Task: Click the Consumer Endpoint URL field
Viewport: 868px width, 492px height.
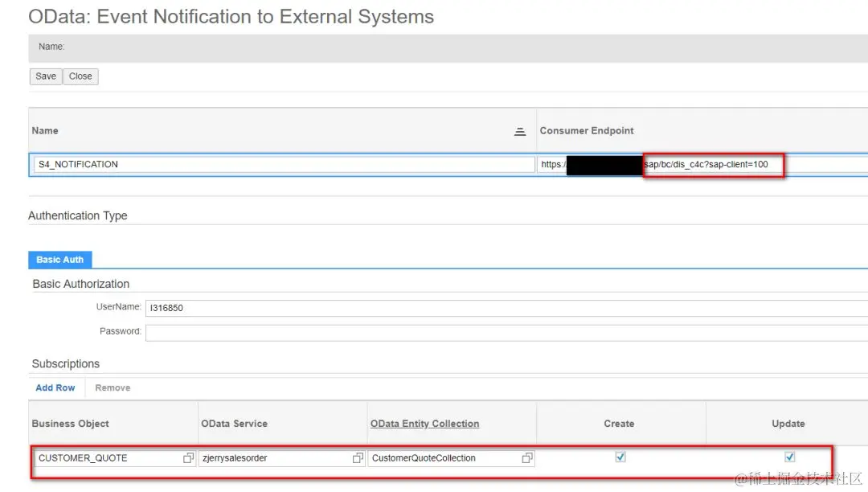Action: coord(702,164)
